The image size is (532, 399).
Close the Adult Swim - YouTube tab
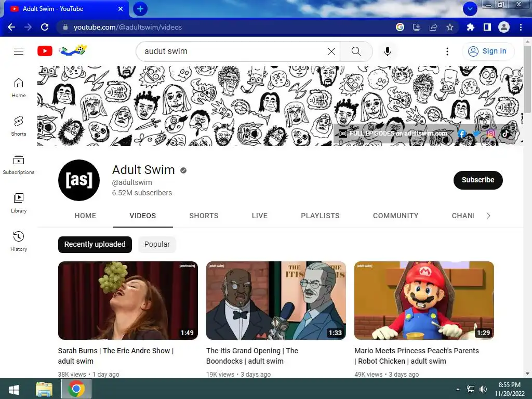121,9
